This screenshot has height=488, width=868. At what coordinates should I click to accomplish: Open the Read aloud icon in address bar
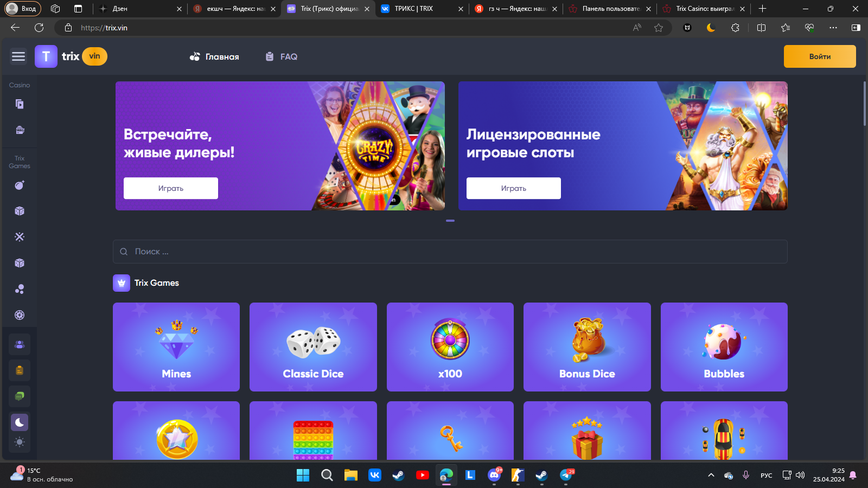click(x=637, y=28)
